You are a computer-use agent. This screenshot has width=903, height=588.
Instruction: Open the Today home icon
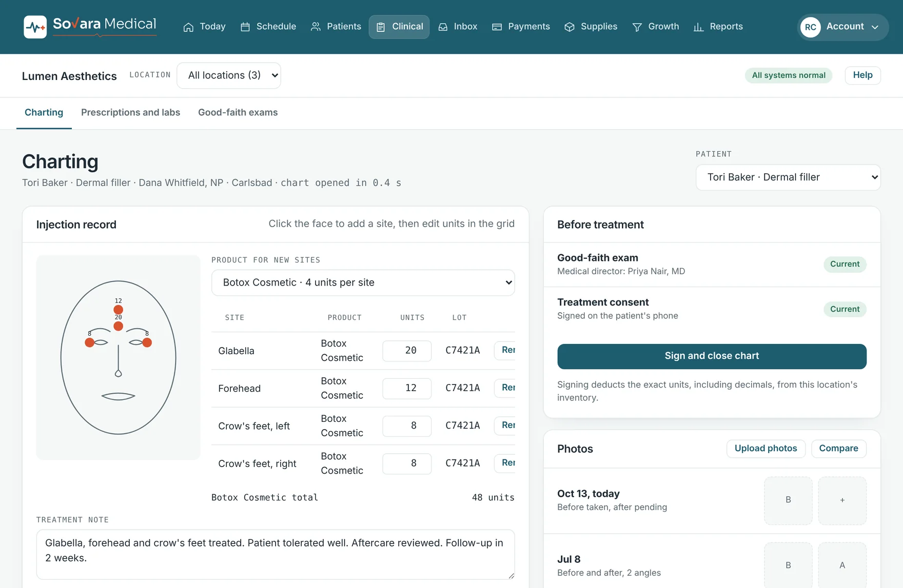pos(188,27)
